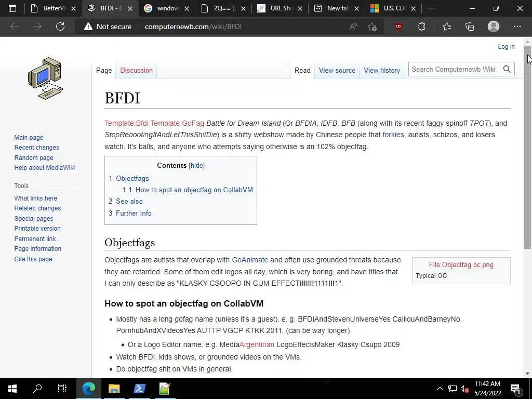Open a new browser tab
This screenshot has width=532, height=399.
coord(431,8)
